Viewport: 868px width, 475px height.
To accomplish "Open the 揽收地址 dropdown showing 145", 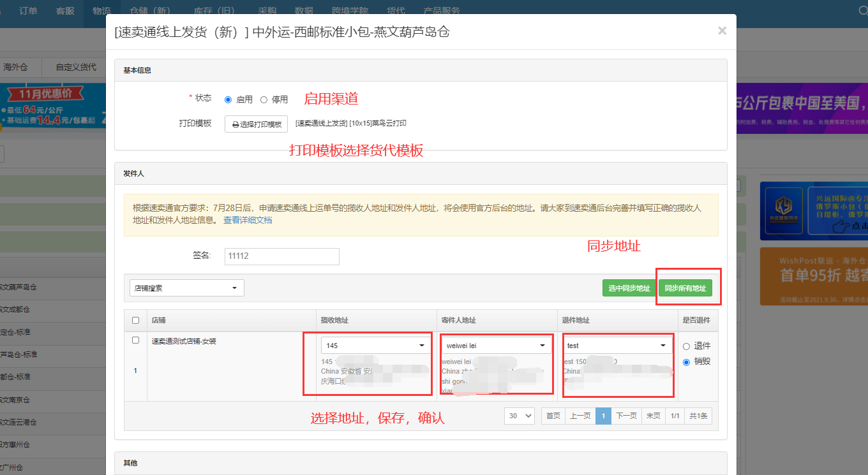I will pyautogui.click(x=377, y=346).
